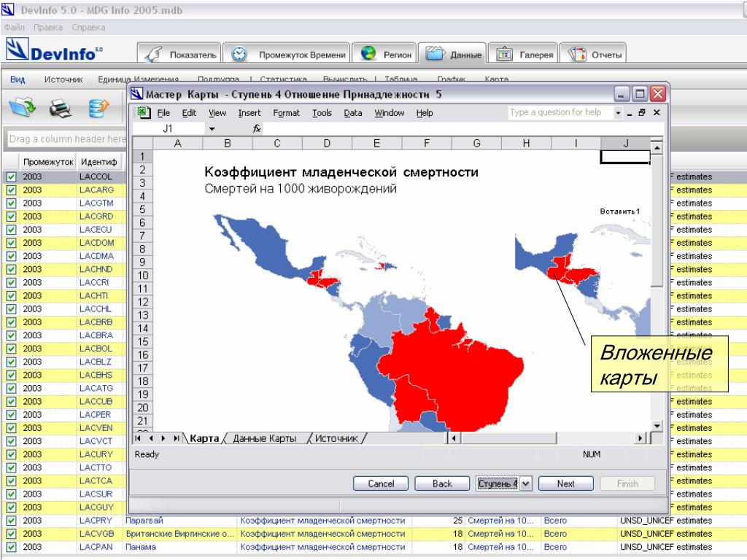
Task: Click the Cancel button
Action: 381,484
